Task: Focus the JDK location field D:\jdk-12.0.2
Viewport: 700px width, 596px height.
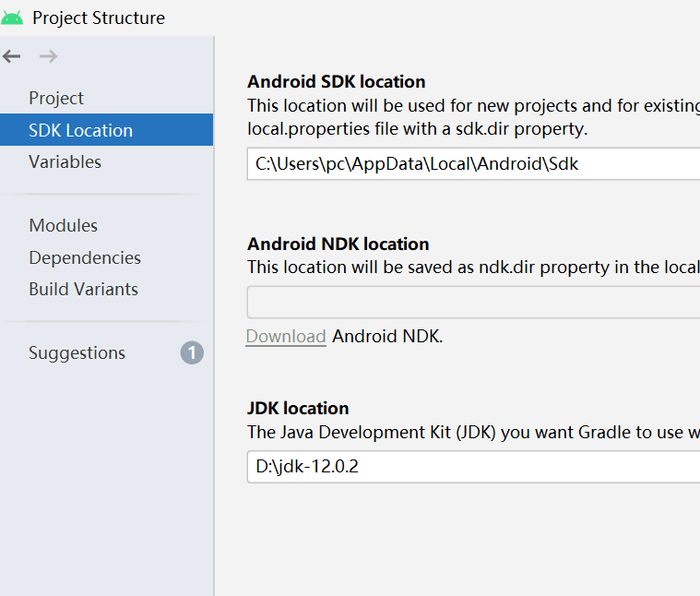Action: tap(473, 467)
